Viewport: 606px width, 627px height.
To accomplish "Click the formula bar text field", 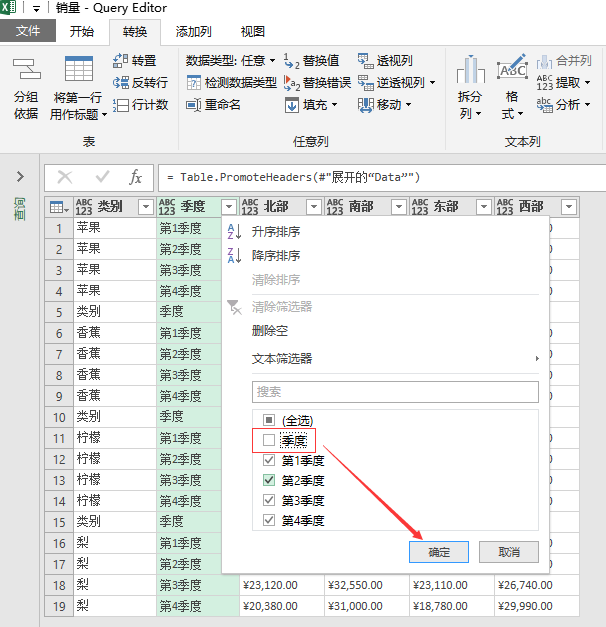I will coord(382,177).
